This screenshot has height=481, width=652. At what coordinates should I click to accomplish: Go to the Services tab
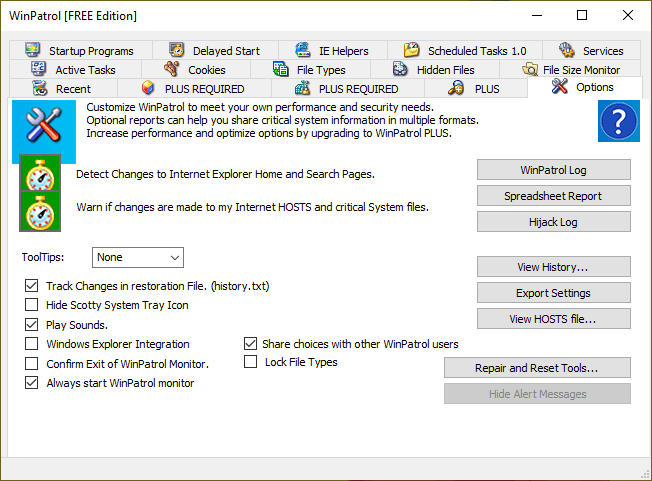tap(591, 51)
